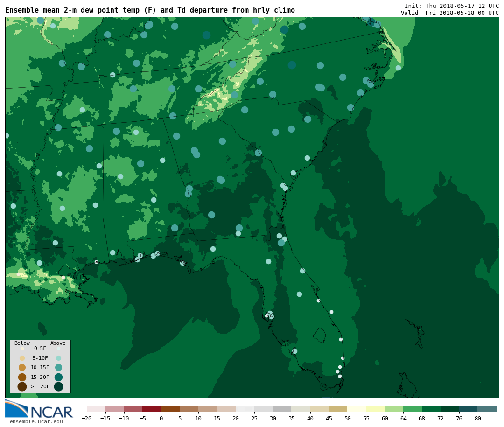504x427 pixels.
Task: Click the ">= 20F" legend label
Action: point(40,386)
